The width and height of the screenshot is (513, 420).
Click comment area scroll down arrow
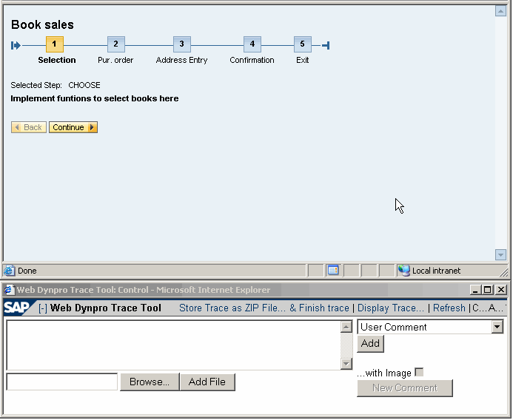346,364
